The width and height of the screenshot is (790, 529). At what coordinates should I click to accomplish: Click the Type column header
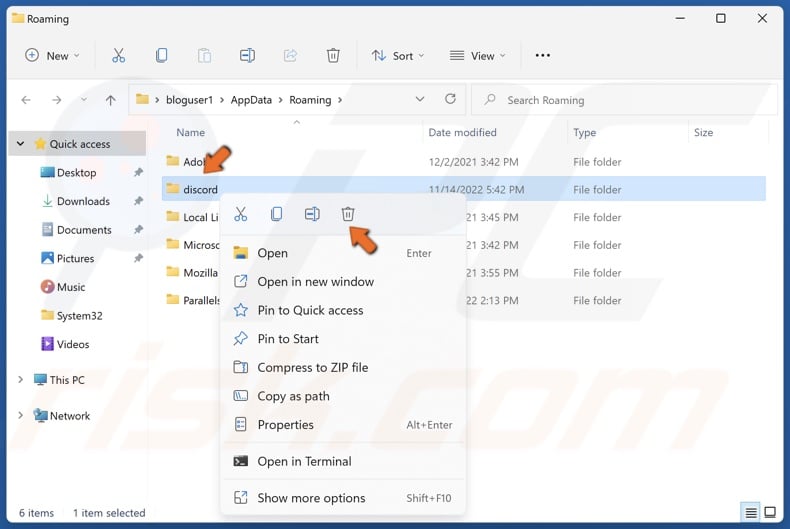(584, 133)
